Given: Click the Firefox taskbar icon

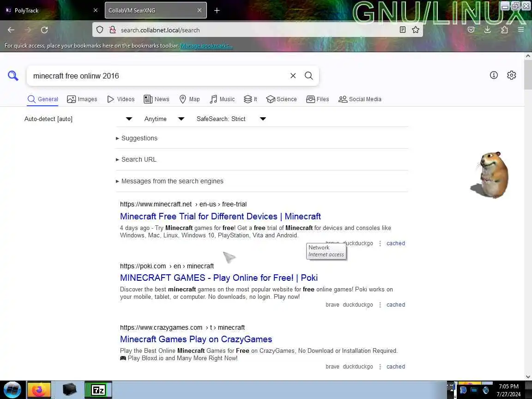Looking at the screenshot, I should tap(39, 390).
